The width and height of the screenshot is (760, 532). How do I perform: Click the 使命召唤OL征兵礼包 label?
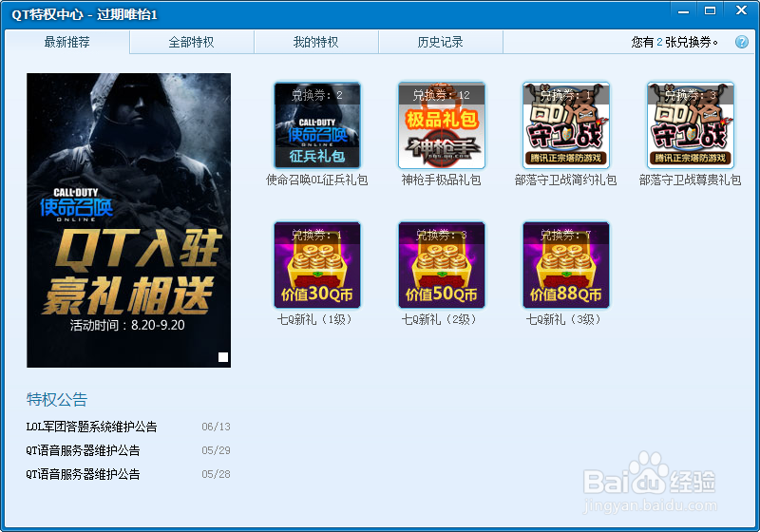[317, 180]
